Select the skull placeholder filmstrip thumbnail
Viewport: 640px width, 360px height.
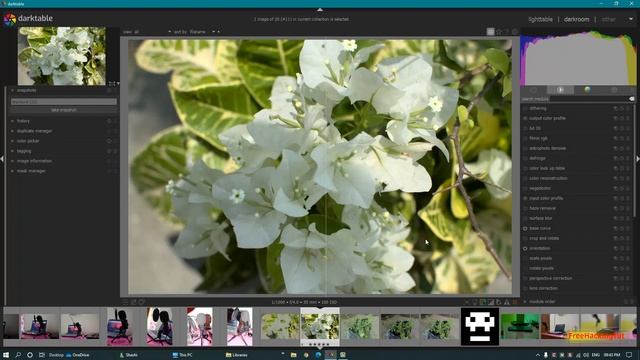pos(480,327)
